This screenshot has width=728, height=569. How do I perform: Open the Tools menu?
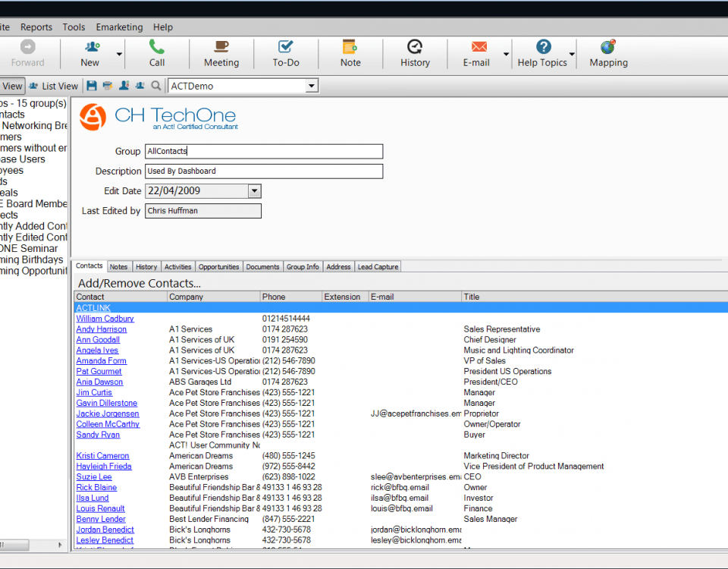coord(74,27)
